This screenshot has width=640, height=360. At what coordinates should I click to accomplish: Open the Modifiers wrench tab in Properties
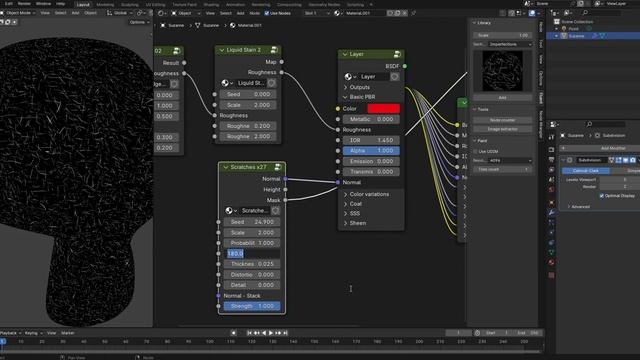tap(551, 213)
